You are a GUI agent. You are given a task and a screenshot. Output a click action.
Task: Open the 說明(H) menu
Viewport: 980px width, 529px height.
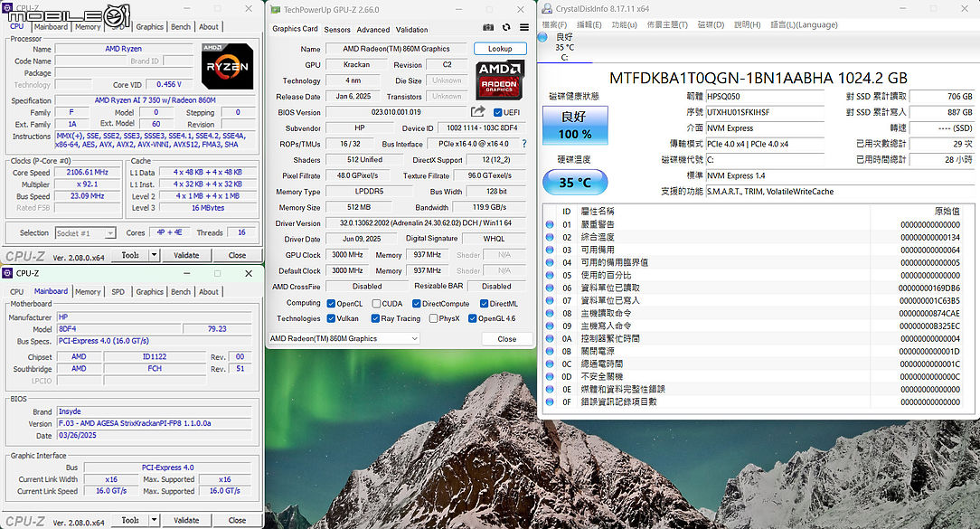tap(748, 24)
